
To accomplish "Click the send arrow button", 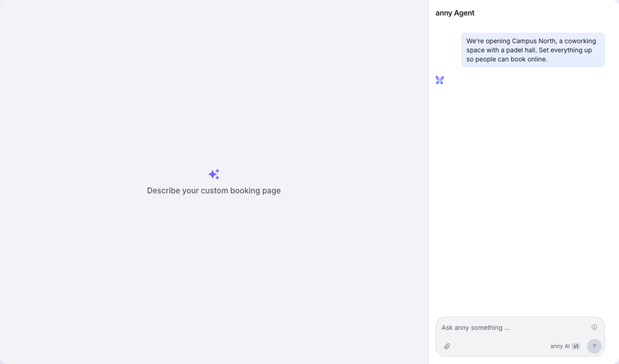I will pos(594,346).
